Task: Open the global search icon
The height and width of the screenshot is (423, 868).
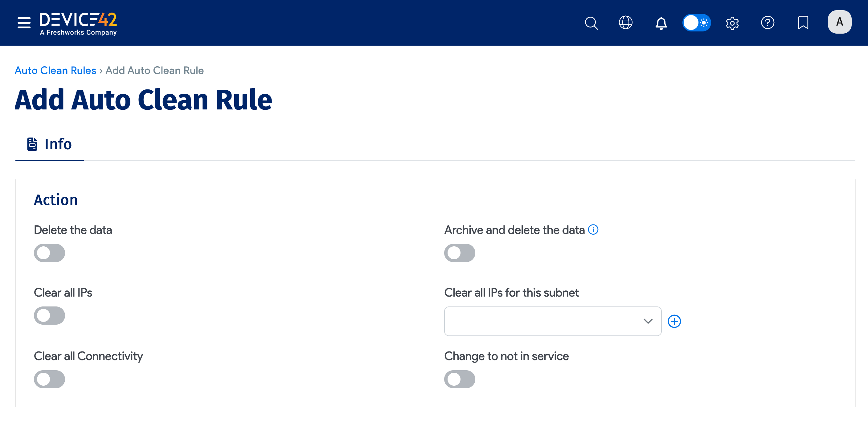Action: (592, 23)
